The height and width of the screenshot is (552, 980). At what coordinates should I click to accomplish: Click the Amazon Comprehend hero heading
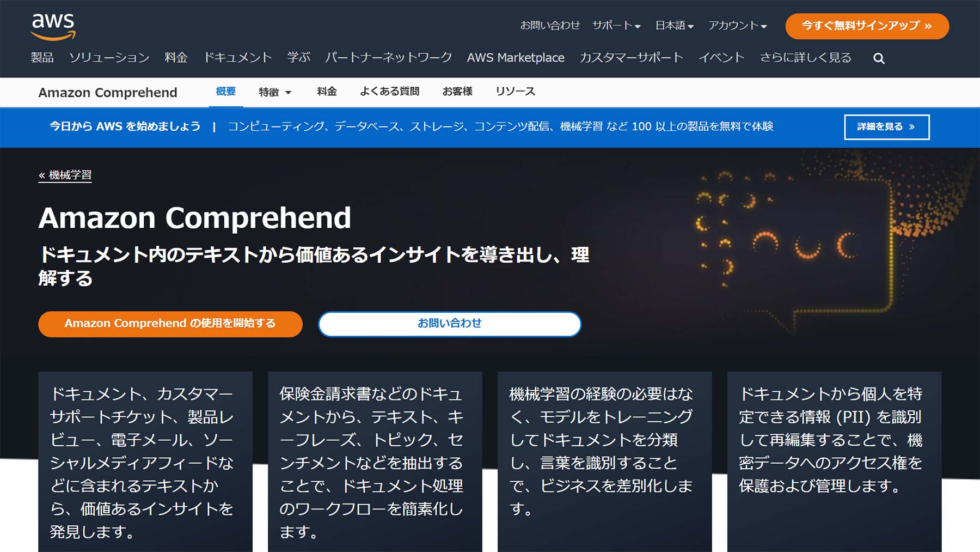[x=194, y=218]
